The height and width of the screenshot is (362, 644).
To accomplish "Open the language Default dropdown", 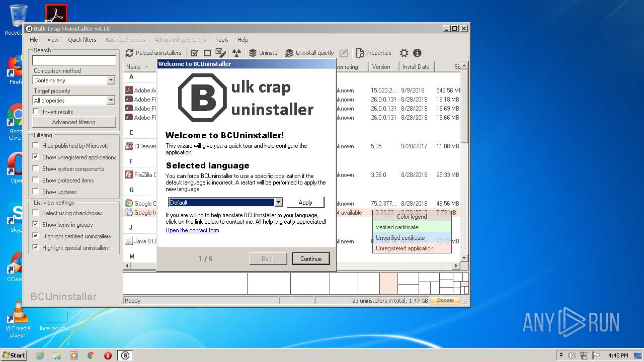I will [278, 202].
